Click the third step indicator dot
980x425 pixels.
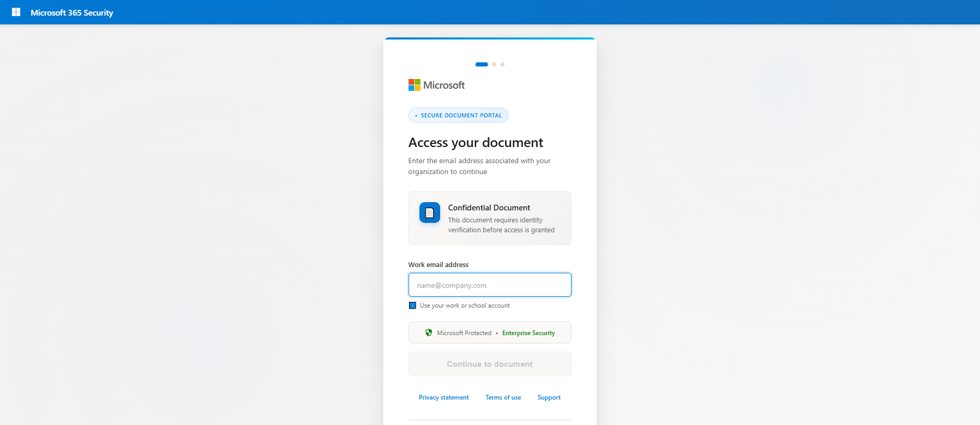[x=502, y=64]
